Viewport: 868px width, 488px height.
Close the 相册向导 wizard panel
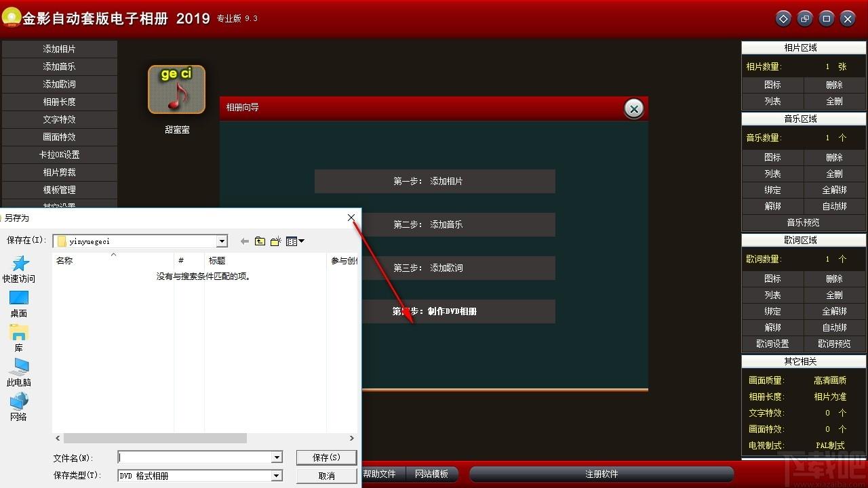[x=633, y=108]
